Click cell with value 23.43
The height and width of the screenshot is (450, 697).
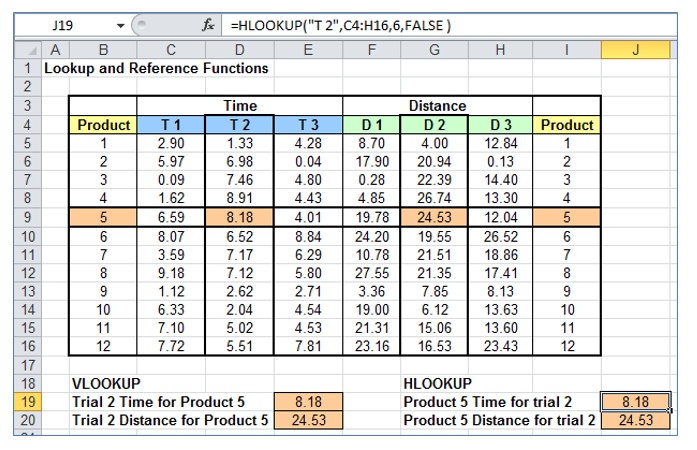coord(501,346)
